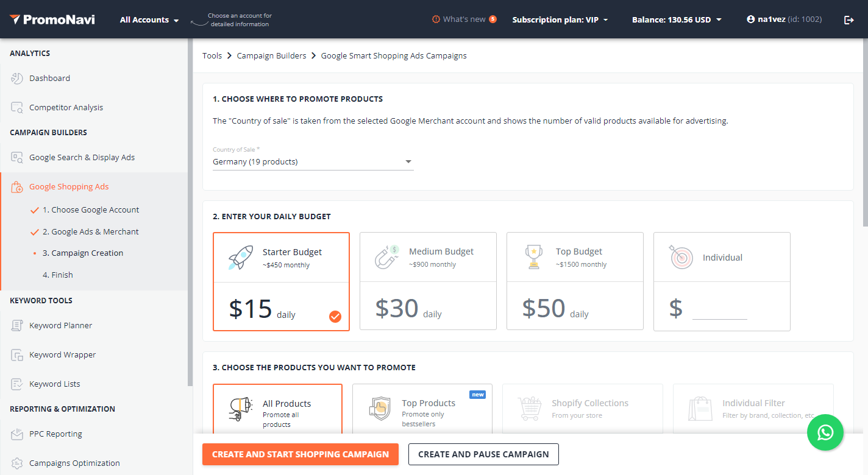Click the notification count badge on What's new
This screenshot has height=475, width=868.
(x=493, y=19)
